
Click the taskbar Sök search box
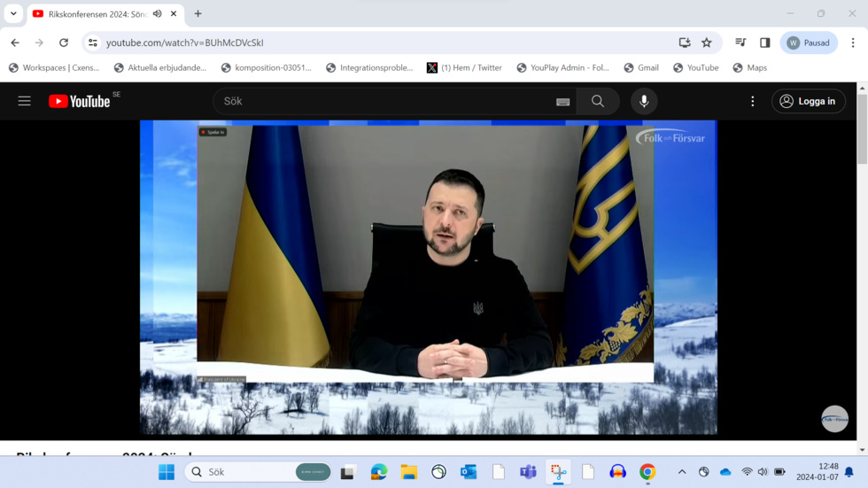click(258, 472)
